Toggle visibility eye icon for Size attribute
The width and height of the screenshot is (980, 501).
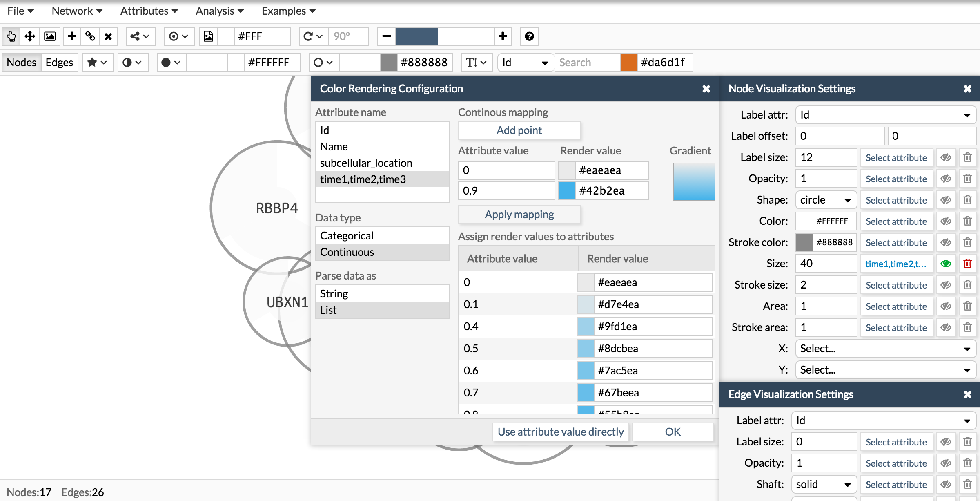(946, 263)
